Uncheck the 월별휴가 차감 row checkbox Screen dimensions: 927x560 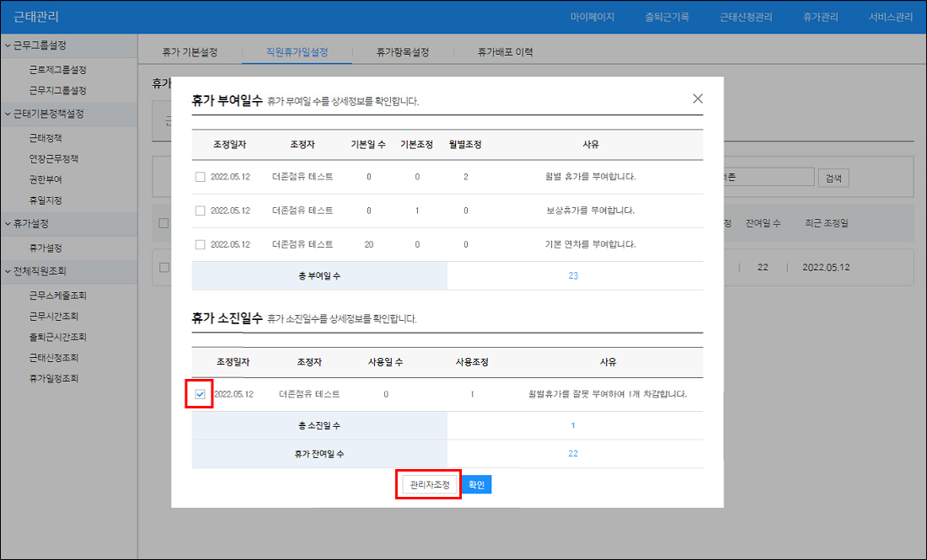200,394
